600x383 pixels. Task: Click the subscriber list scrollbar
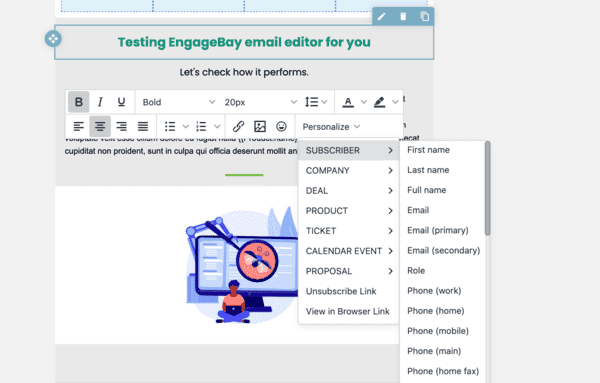pos(488,188)
